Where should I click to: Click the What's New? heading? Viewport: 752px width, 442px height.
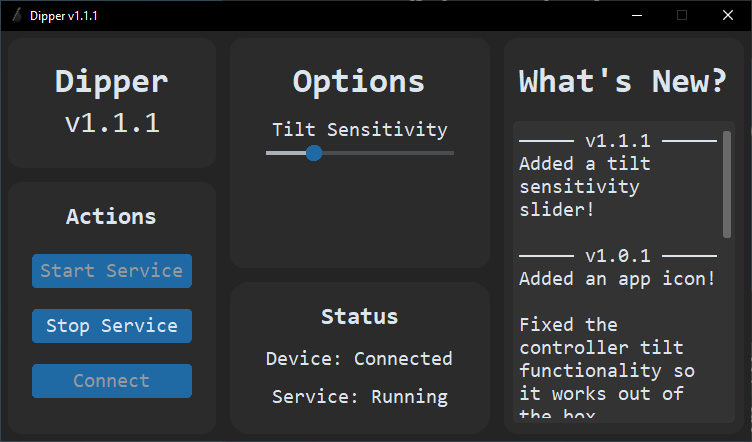tap(622, 82)
